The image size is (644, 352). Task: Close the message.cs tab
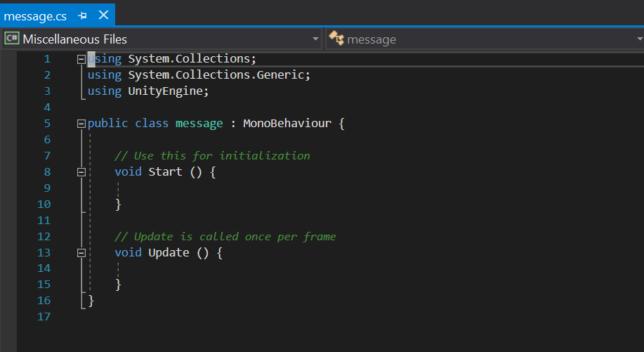pos(103,15)
